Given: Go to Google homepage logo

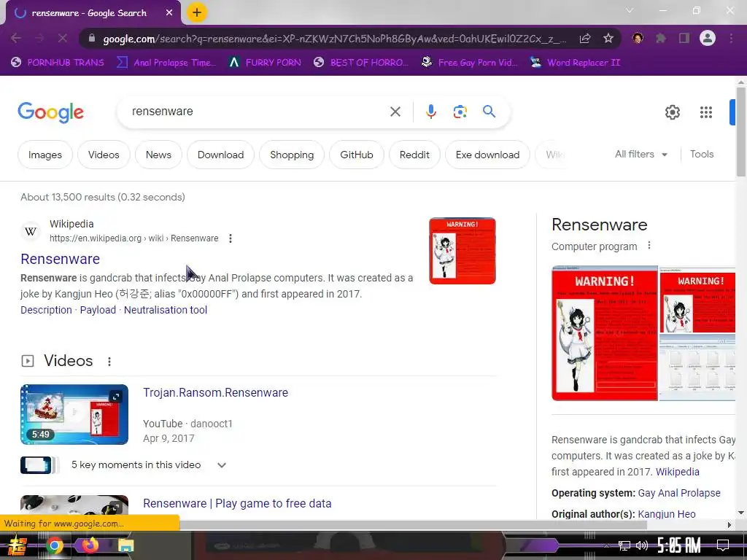Looking at the screenshot, I should (50, 112).
